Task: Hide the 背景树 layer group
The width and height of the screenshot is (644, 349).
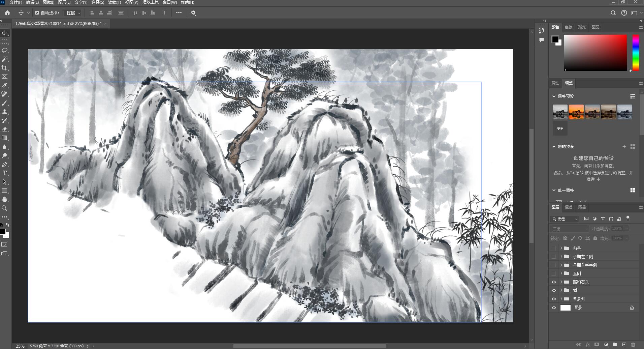Action: click(x=554, y=299)
